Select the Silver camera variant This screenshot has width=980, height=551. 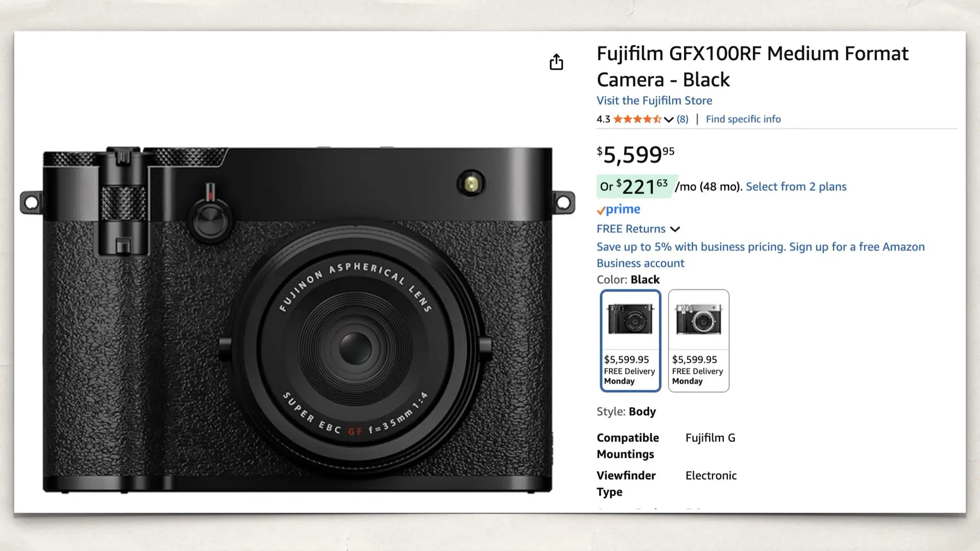coord(698,341)
